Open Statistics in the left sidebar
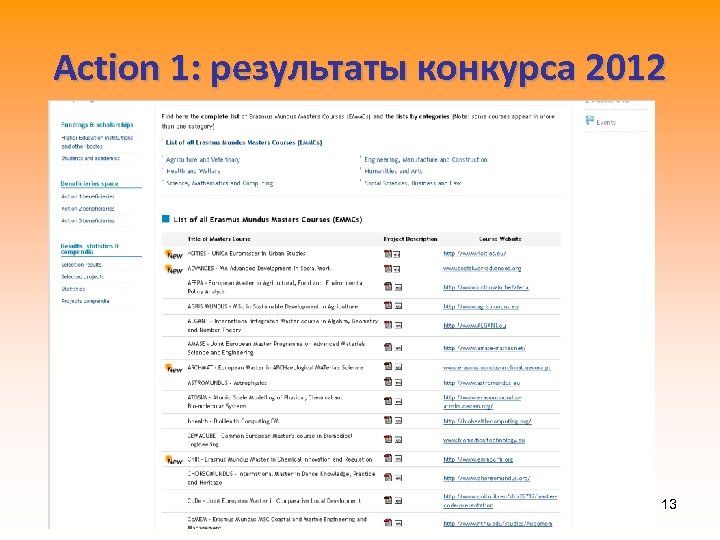 73,289
